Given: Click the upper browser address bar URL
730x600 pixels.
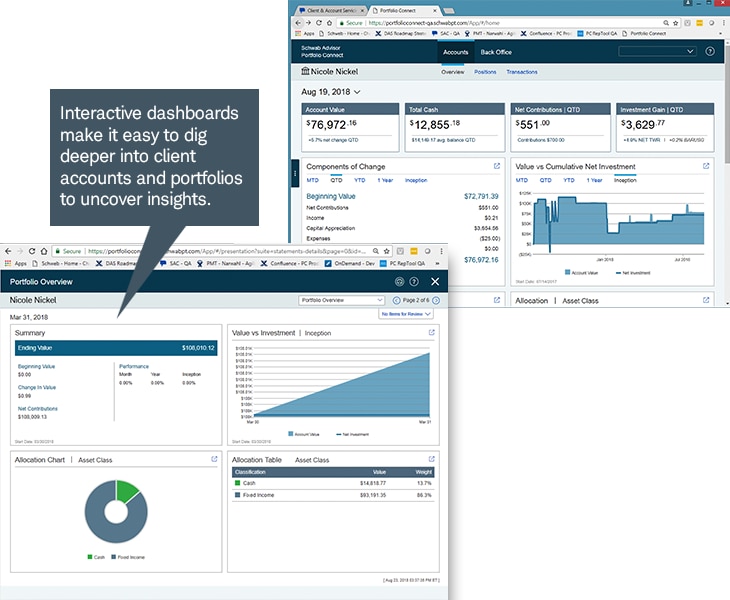Looking at the screenshot, I should [x=434, y=23].
